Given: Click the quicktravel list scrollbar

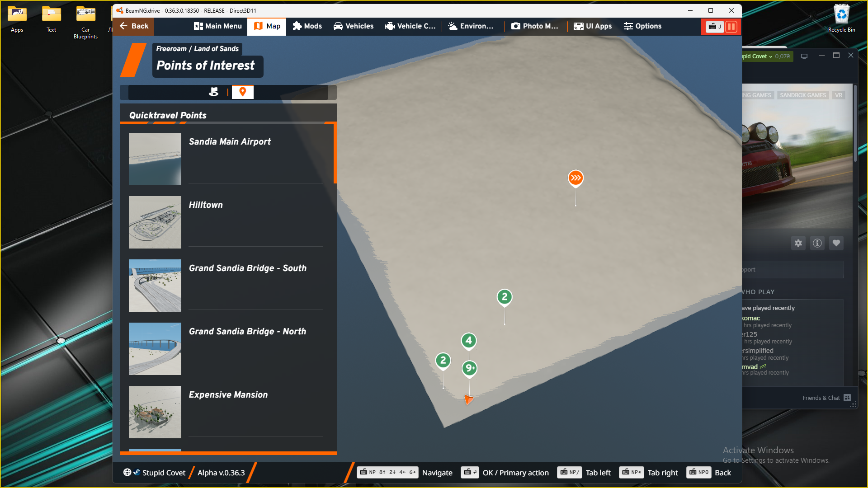Looking at the screenshot, I should pos(335,154).
